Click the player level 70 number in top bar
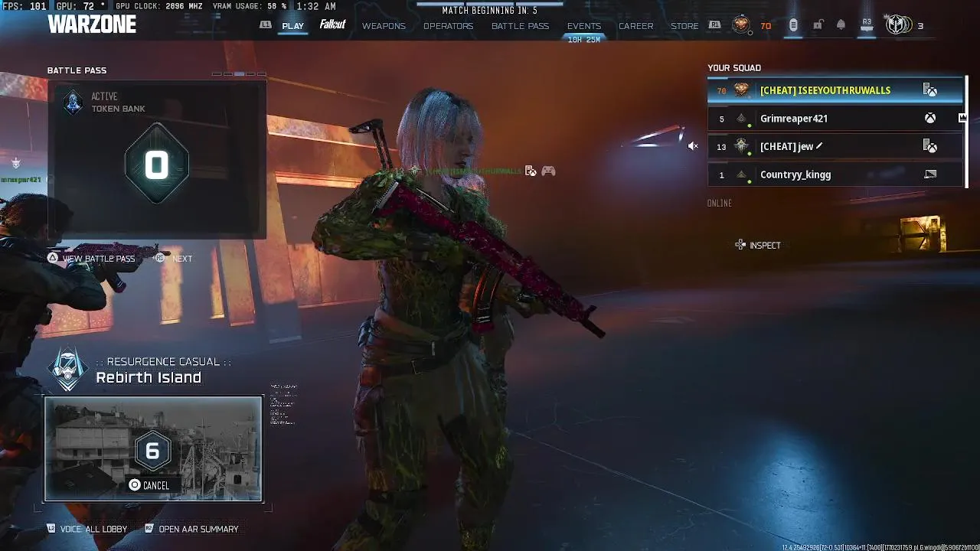The image size is (980, 551). pos(766,26)
